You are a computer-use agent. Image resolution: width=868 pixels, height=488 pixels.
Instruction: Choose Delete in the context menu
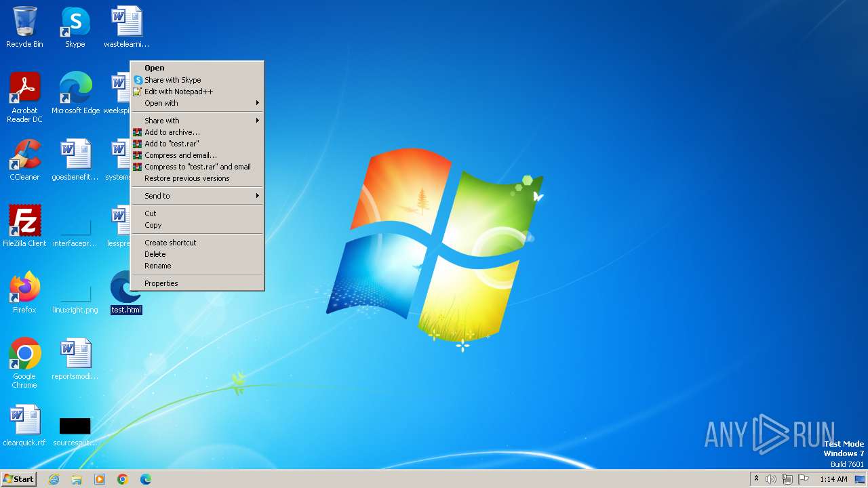[197, 254]
